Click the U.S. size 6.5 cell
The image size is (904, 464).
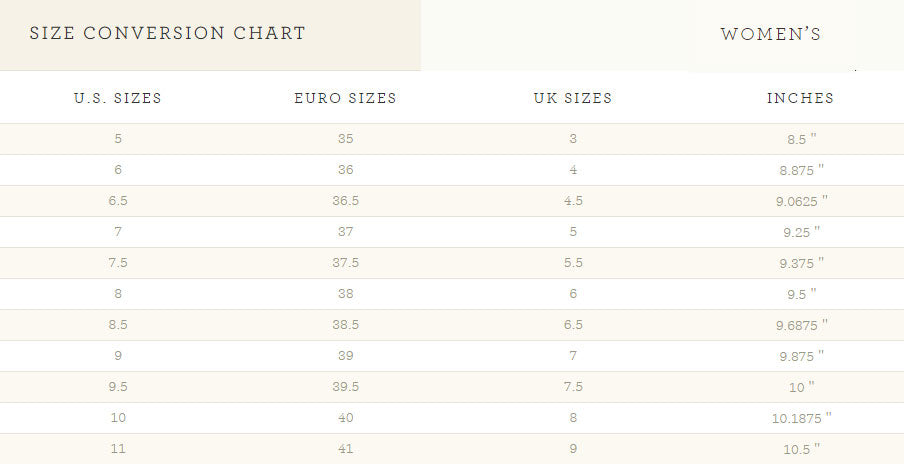pyautogui.click(x=118, y=201)
